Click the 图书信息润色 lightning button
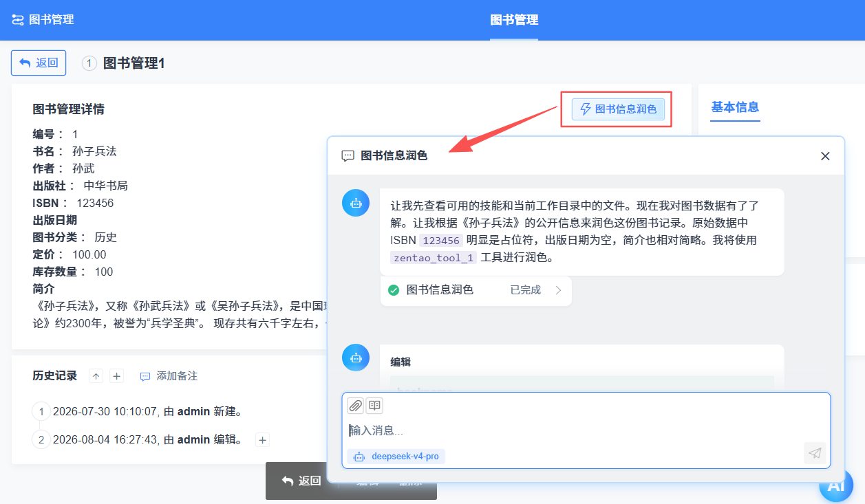Viewport: 865px width, 504px height. point(618,109)
